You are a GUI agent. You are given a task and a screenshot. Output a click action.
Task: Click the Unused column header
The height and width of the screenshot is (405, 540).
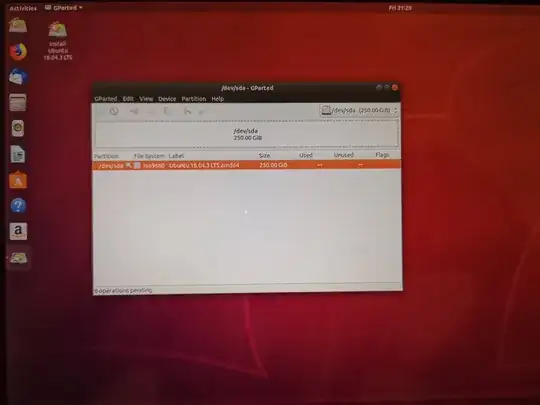coord(344,155)
